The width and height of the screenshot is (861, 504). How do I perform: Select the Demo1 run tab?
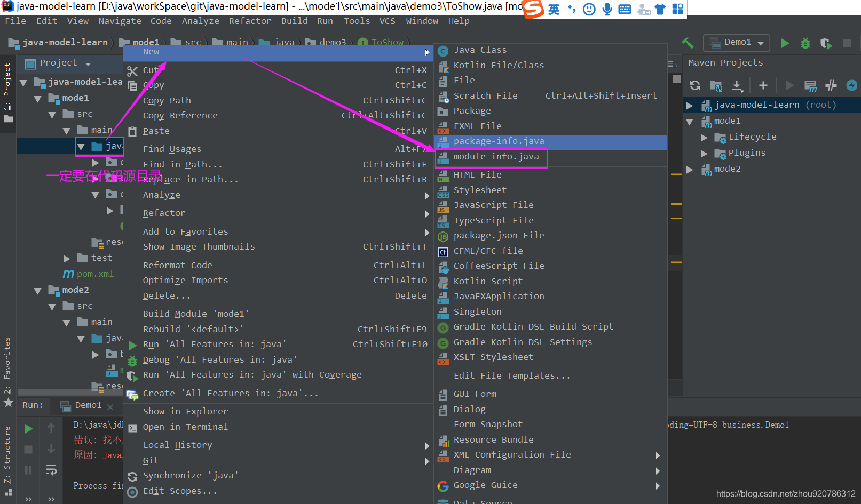point(88,405)
